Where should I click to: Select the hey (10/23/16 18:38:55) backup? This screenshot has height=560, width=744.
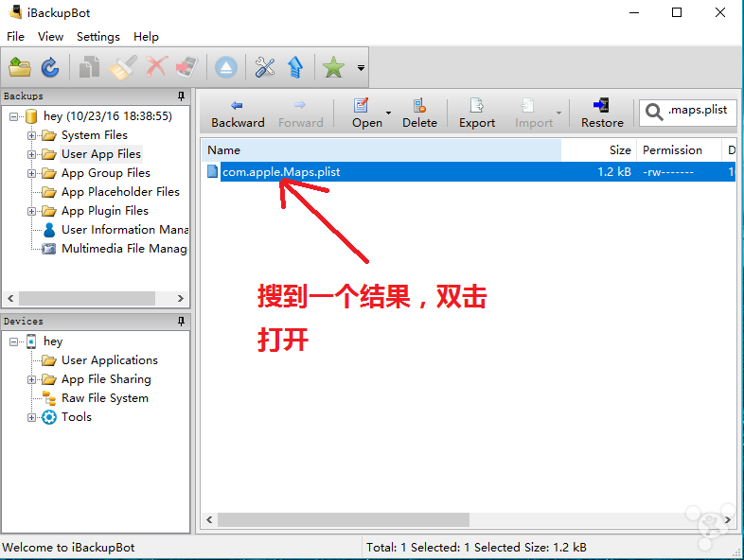tap(108, 116)
